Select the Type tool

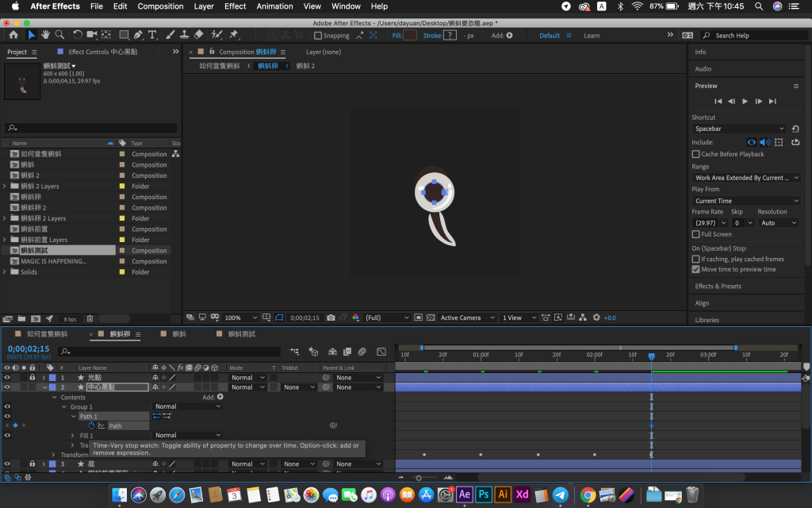click(x=152, y=35)
